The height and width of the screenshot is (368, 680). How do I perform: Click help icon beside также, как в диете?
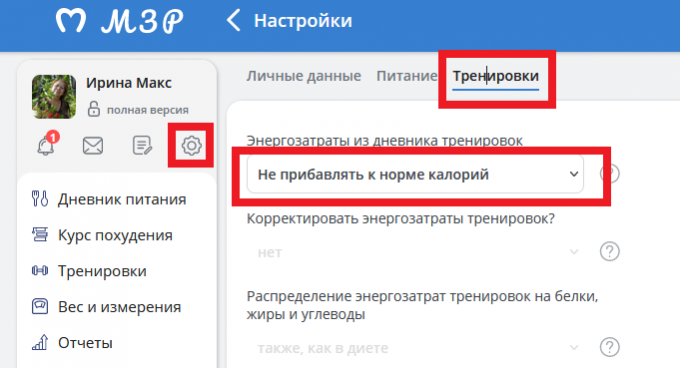coord(609,347)
